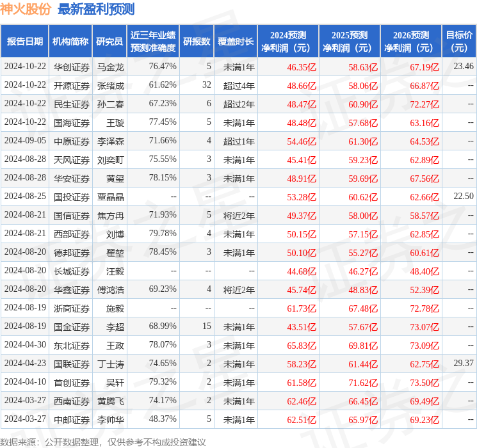This screenshot has height=448, width=477.
Task: Click coverage value 超过4年
Action: [239, 86]
